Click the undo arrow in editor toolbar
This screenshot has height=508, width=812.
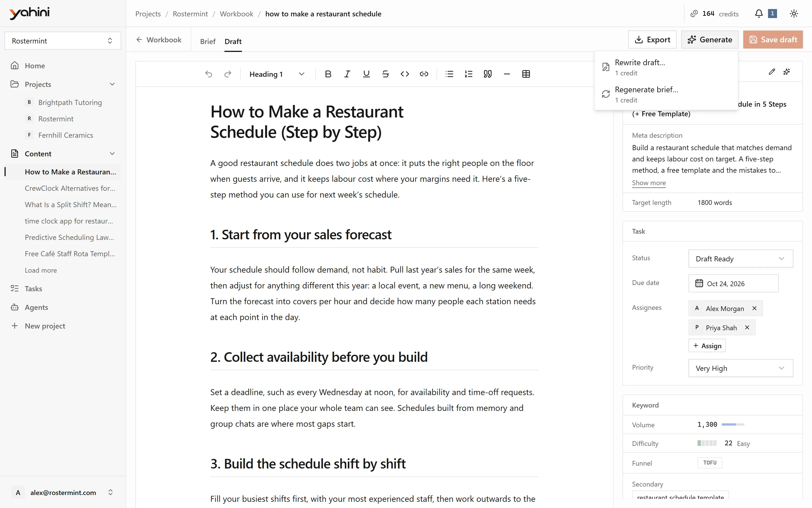coord(209,74)
